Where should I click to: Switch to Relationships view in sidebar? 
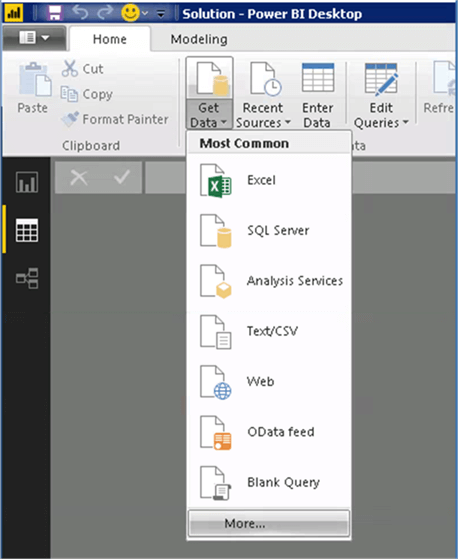tap(27, 278)
